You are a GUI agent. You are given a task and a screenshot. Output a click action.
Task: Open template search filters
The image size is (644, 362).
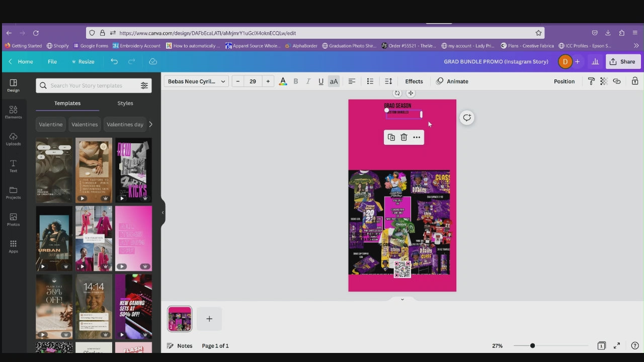point(144,85)
